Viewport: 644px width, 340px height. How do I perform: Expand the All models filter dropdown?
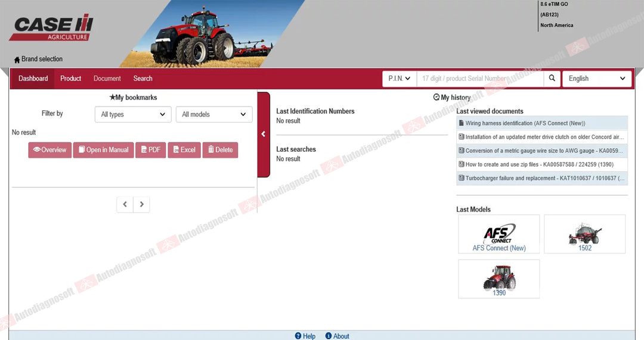pyautogui.click(x=214, y=114)
